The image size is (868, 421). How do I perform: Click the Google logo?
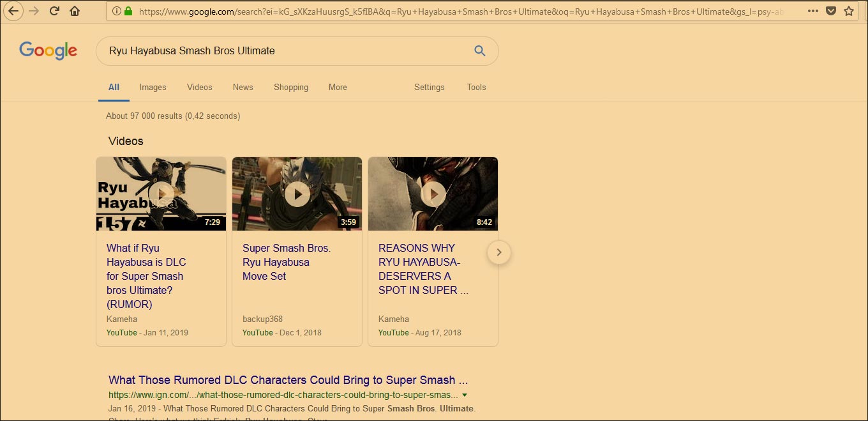point(48,50)
